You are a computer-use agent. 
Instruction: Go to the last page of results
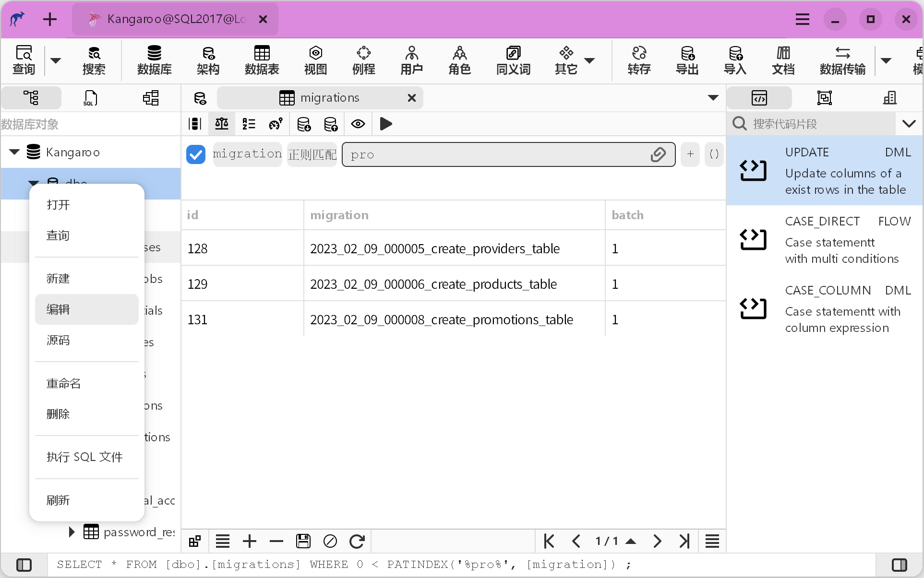(684, 542)
